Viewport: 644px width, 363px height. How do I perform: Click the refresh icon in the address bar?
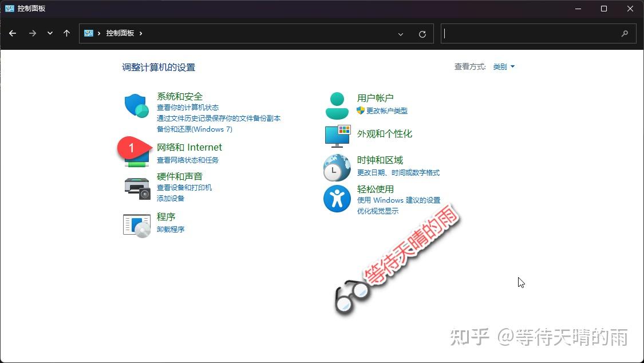422,34
